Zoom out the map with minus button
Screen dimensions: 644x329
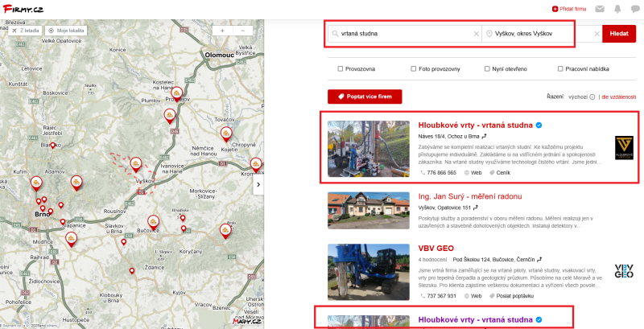coord(243,31)
